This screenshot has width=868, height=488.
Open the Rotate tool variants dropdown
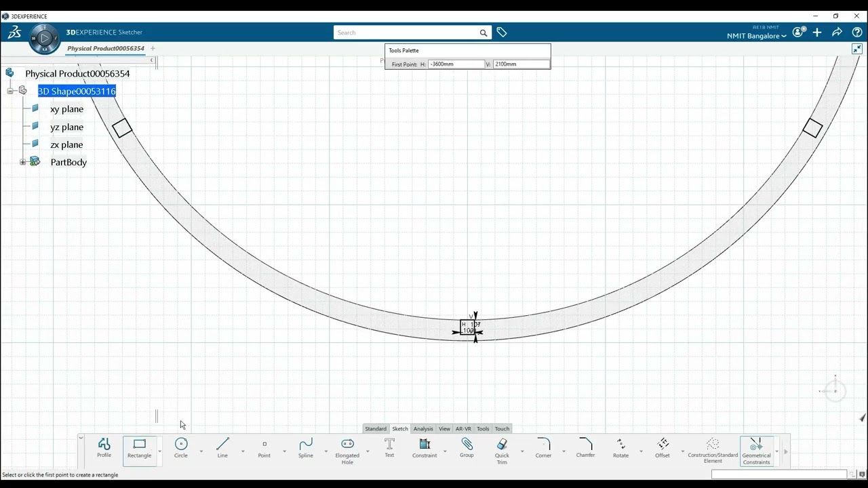point(641,451)
